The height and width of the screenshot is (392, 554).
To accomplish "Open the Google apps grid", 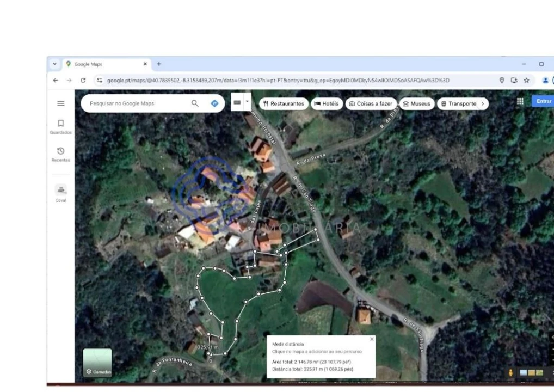I will click(520, 101).
